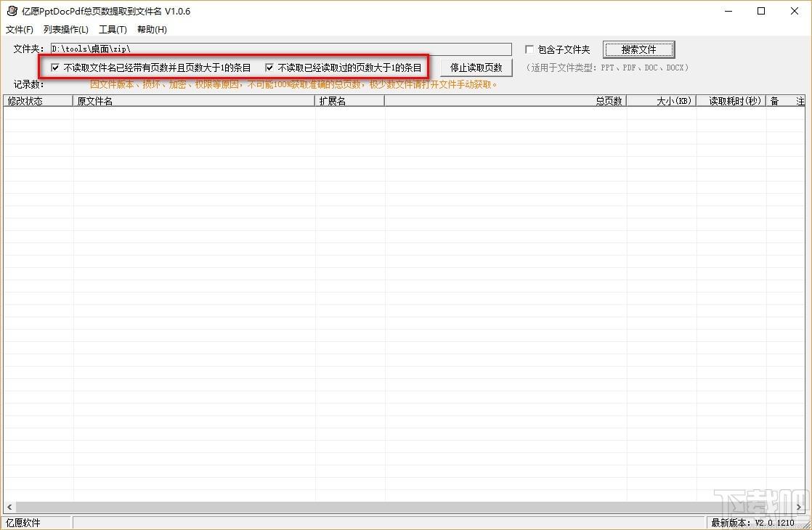The image size is (812, 530).
Task: Sort by 备注 column header
Action: pos(786,101)
